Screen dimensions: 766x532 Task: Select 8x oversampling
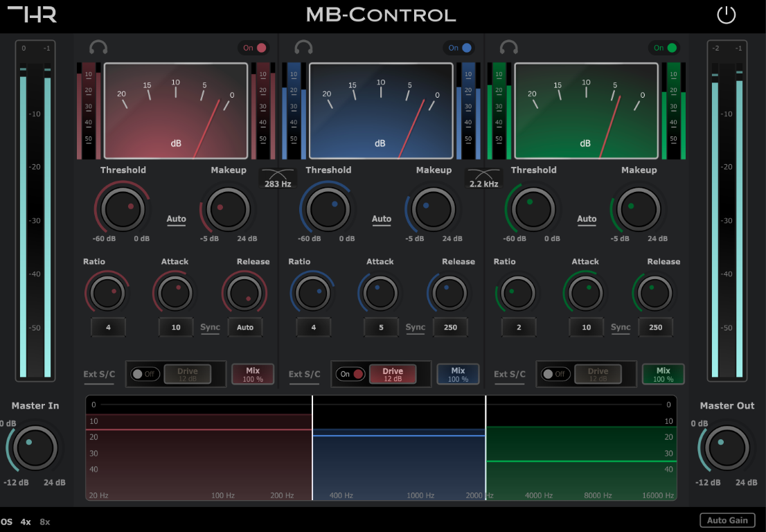[x=45, y=522]
